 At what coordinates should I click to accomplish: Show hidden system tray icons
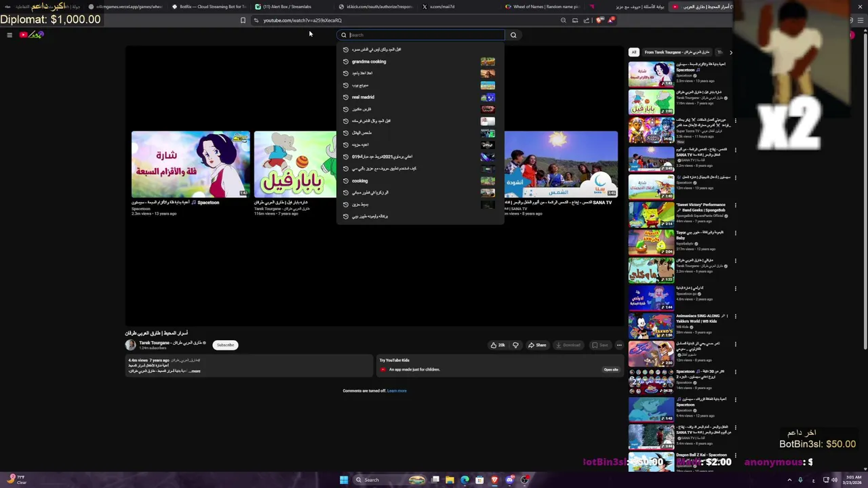[789, 480]
